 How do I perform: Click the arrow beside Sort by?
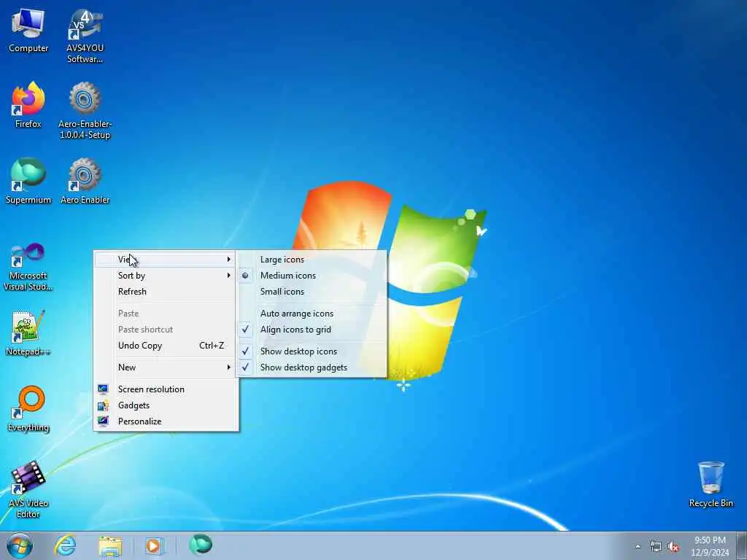228,276
